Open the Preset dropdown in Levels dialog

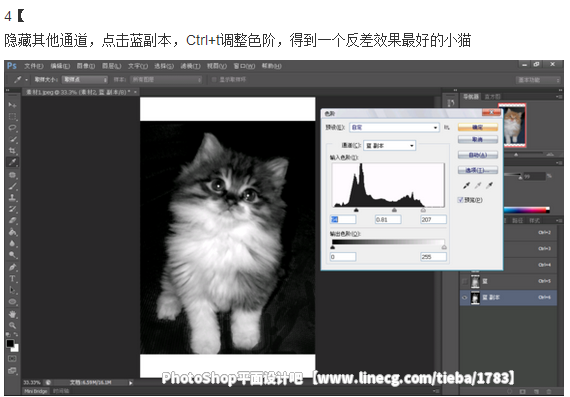(x=394, y=127)
